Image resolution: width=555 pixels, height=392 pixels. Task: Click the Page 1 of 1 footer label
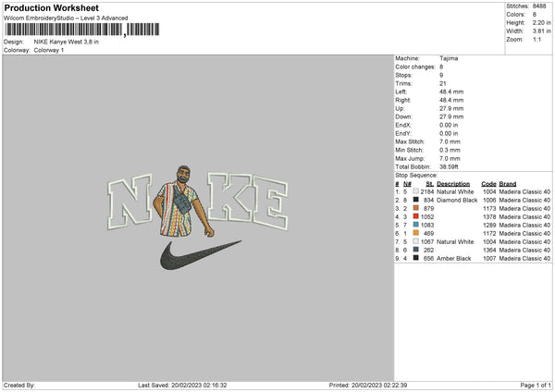click(x=536, y=385)
